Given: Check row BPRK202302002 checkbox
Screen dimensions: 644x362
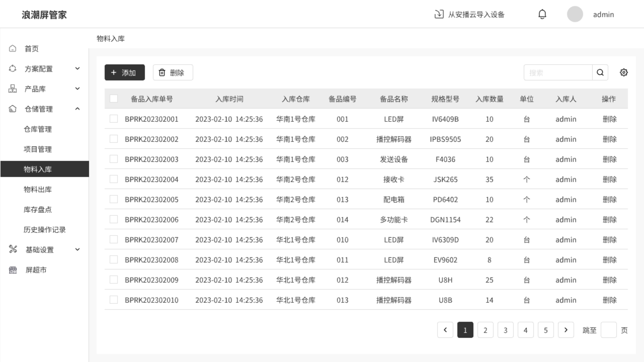Looking at the screenshot, I should coord(114,139).
